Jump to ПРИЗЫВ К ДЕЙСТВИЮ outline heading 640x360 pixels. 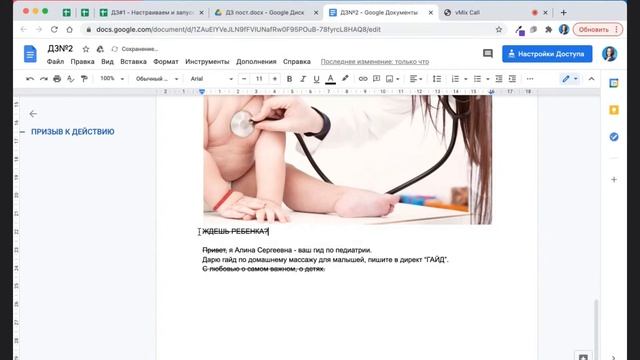tap(73, 132)
